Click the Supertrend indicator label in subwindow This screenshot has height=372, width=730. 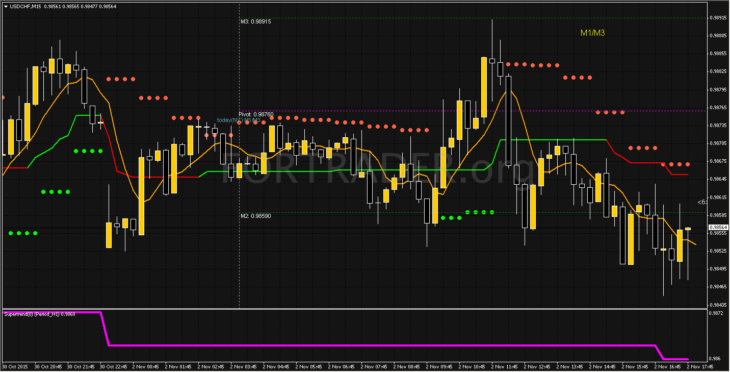[39, 314]
